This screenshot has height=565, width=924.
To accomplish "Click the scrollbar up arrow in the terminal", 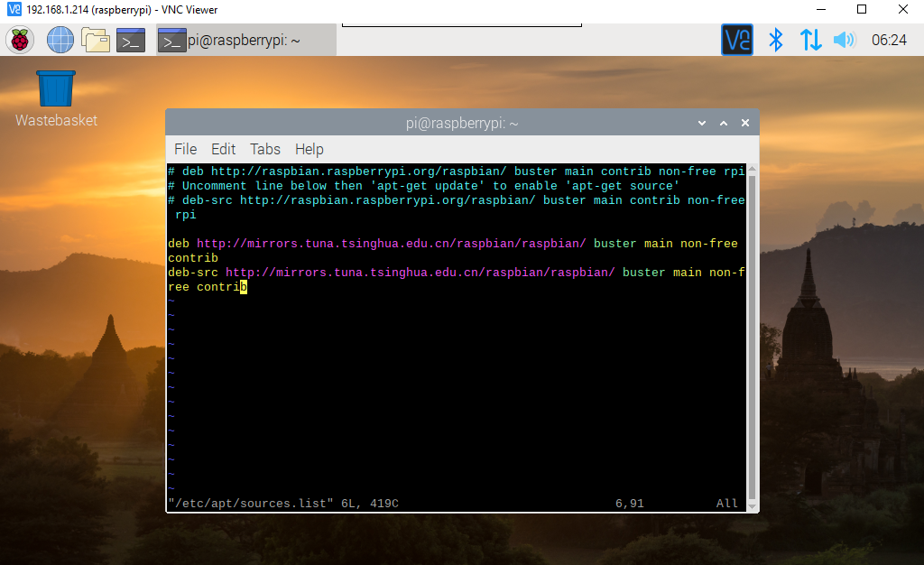I will click(x=752, y=169).
